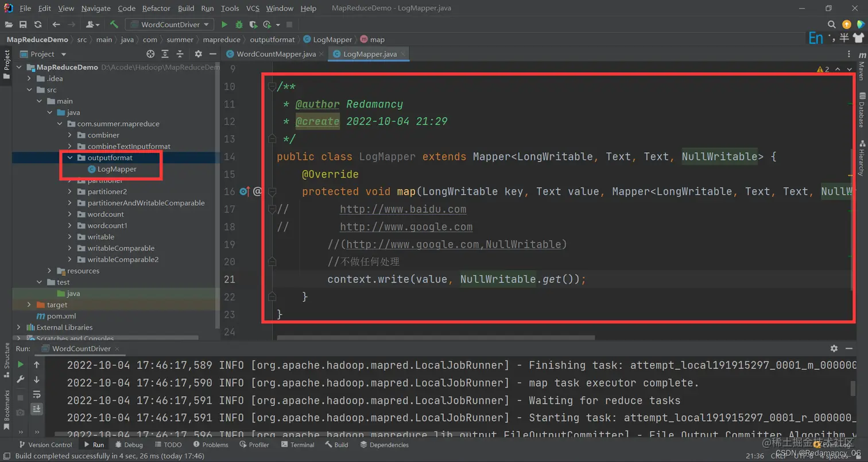
Task: Click Collapse All in Project panel
Action: pos(180,54)
